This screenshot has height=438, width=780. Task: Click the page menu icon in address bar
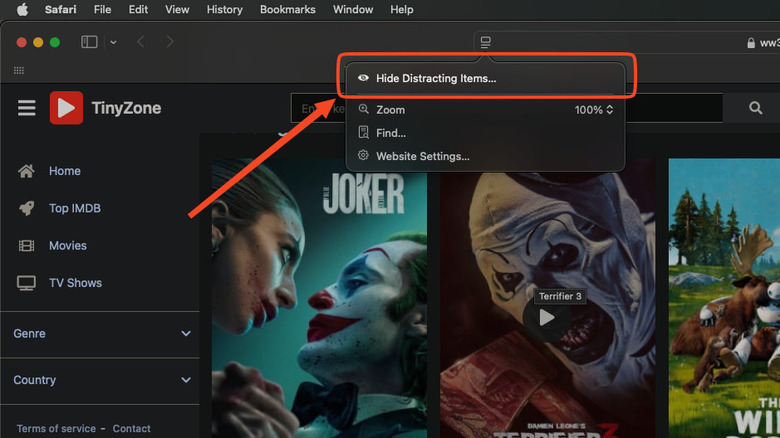point(486,42)
